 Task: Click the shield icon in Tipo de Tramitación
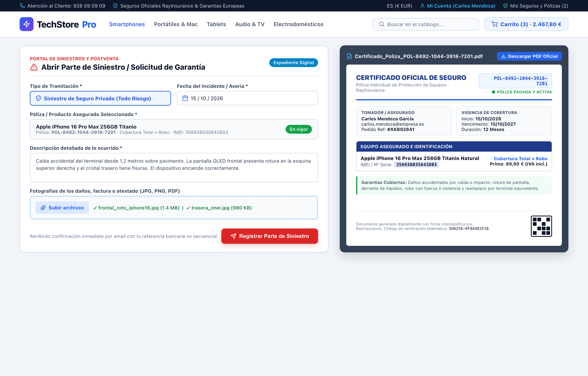tap(38, 98)
